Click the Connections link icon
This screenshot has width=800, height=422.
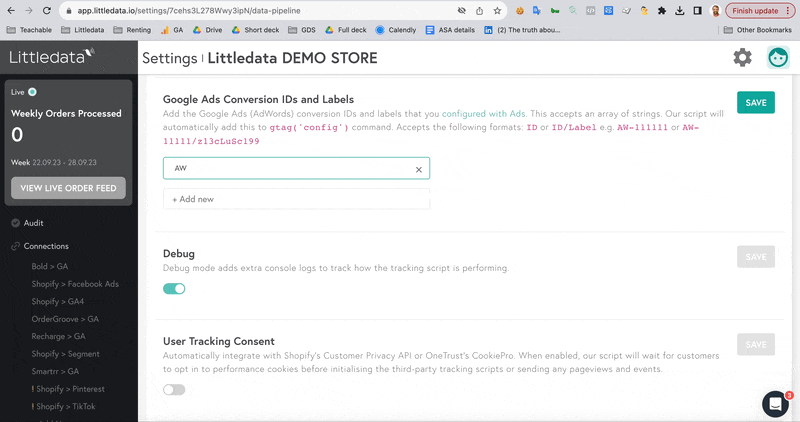tap(15, 246)
